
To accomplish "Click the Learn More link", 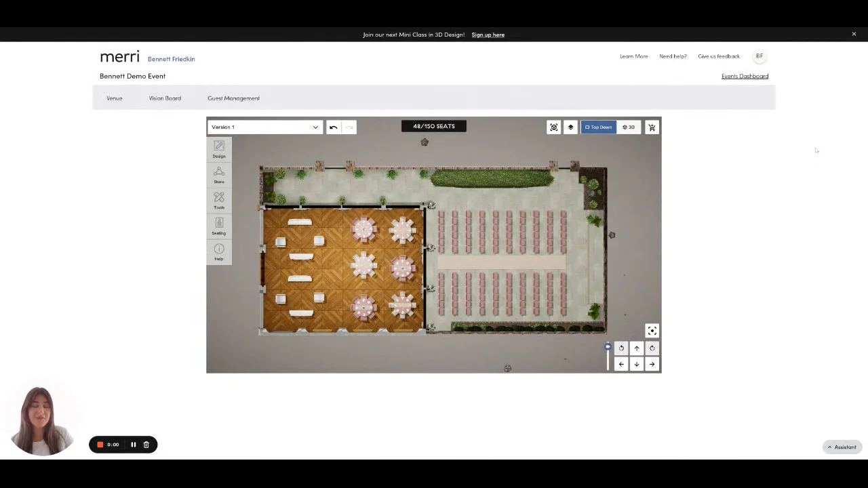I will pos(634,56).
